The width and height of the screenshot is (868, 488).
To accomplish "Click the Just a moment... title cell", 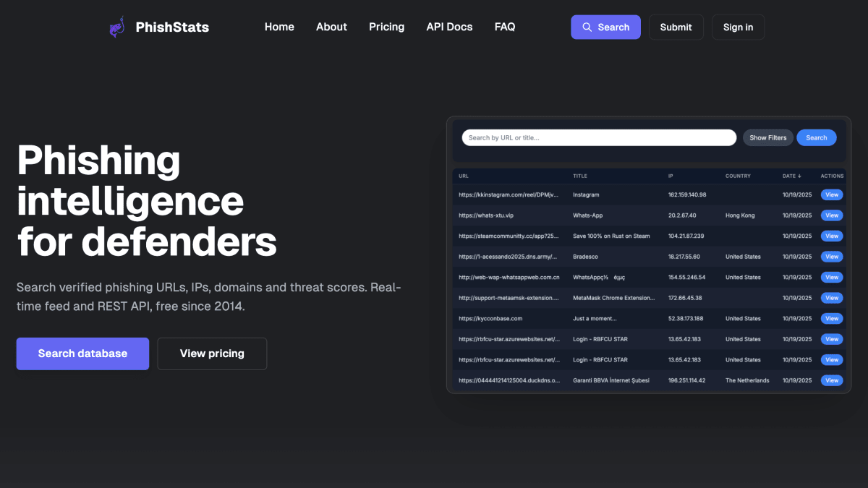I will 595,318.
